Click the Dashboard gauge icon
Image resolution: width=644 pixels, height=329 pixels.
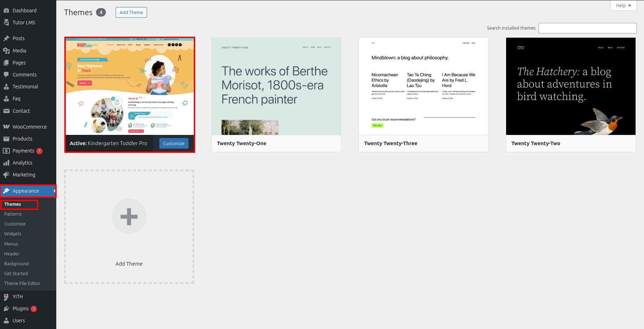pos(6,11)
